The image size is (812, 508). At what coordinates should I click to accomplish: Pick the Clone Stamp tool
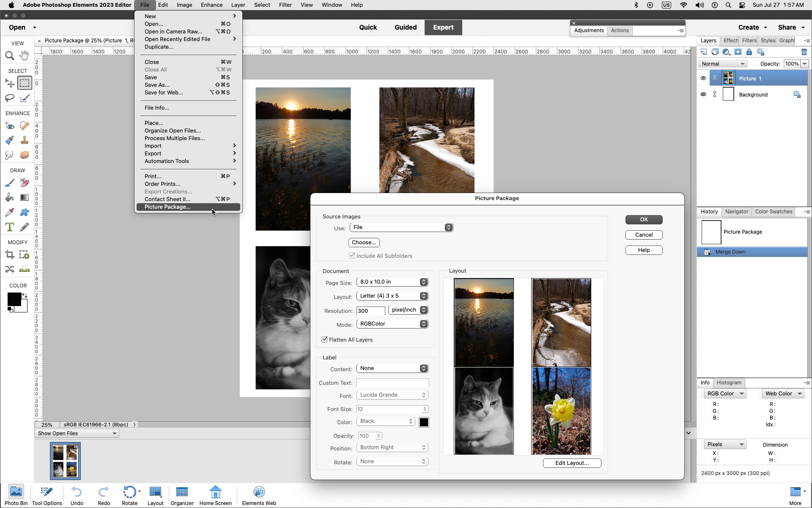coord(24,140)
